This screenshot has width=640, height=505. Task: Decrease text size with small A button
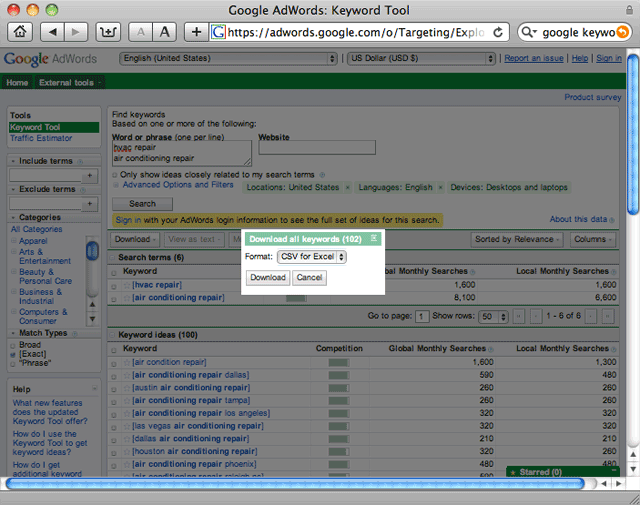coord(141,32)
